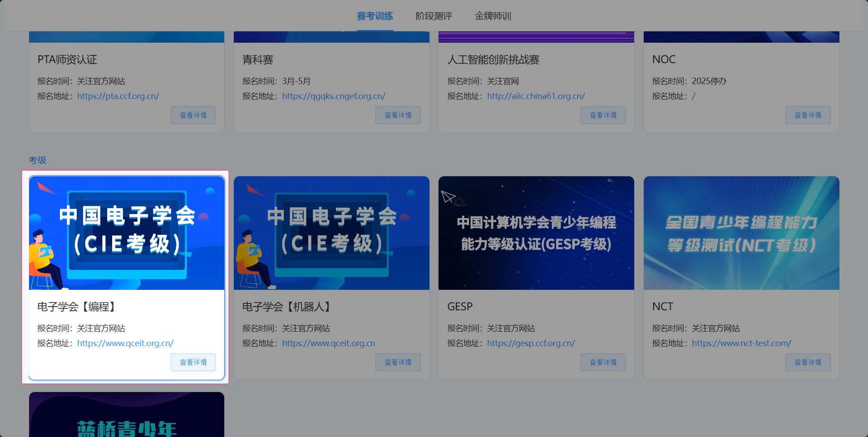This screenshot has height=437, width=868.
Task: Open qceit.org.cn link in 电子学会【编程】 card
Action: pyautogui.click(x=125, y=343)
